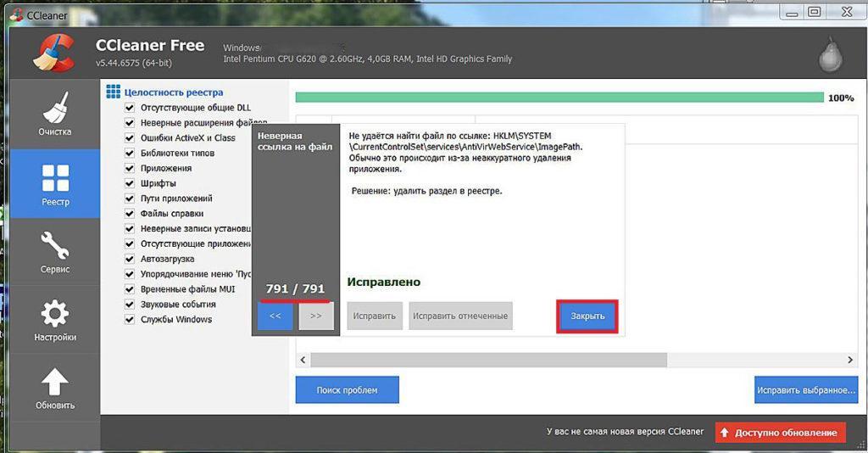The height and width of the screenshot is (453, 868).
Task: Click CCleaner title bar app icon
Action: point(17,15)
